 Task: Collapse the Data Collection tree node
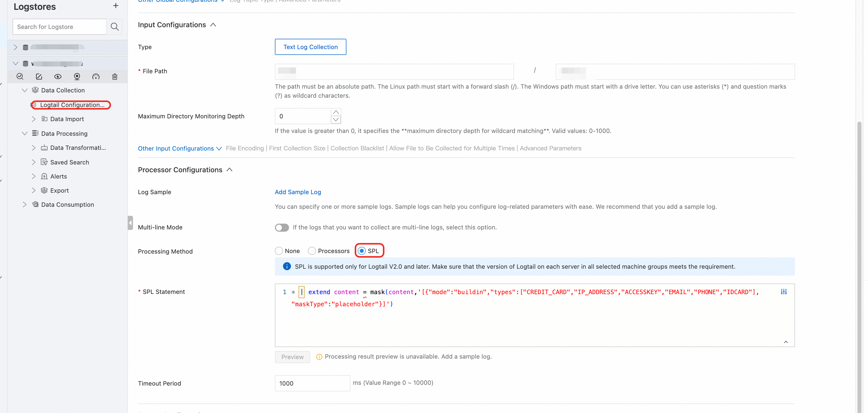[x=25, y=90]
